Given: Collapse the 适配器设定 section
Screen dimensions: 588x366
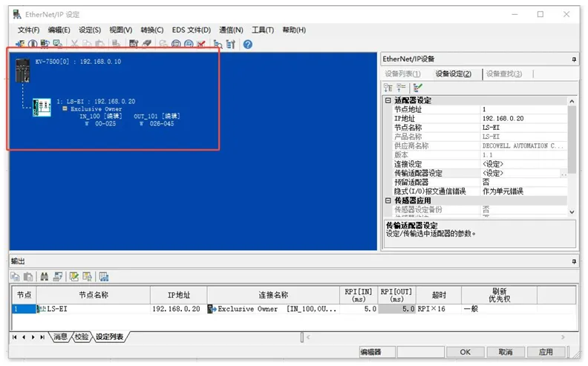Looking at the screenshot, I should point(388,100).
